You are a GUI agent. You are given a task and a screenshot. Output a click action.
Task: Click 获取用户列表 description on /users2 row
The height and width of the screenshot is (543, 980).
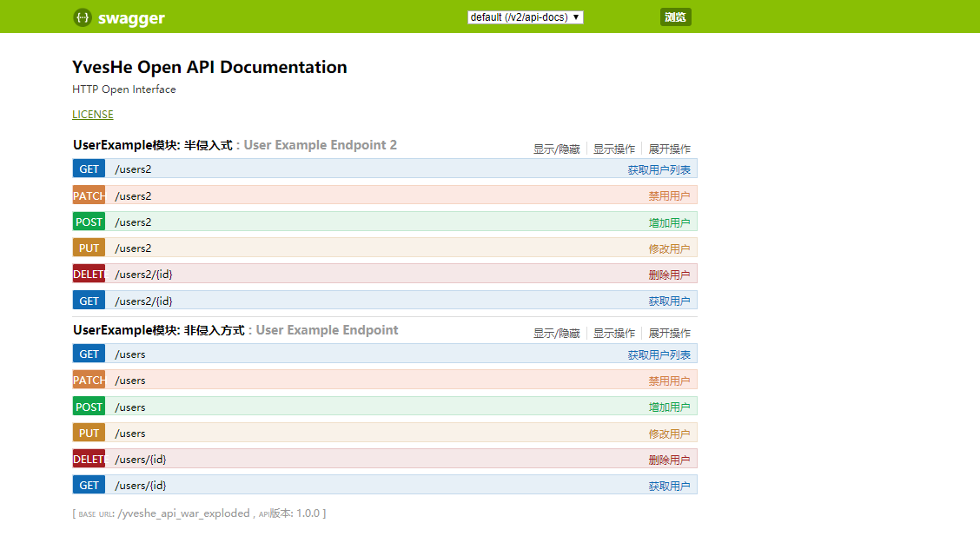pos(659,170)
